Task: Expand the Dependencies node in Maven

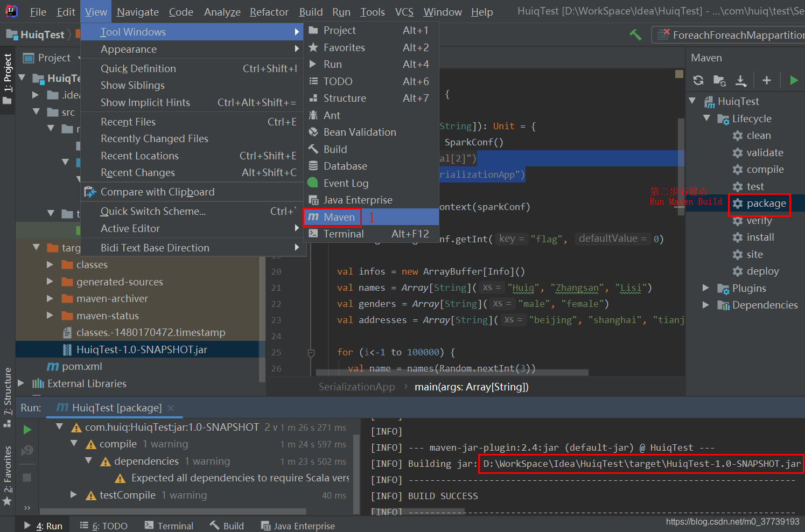Action: point(706,305)
